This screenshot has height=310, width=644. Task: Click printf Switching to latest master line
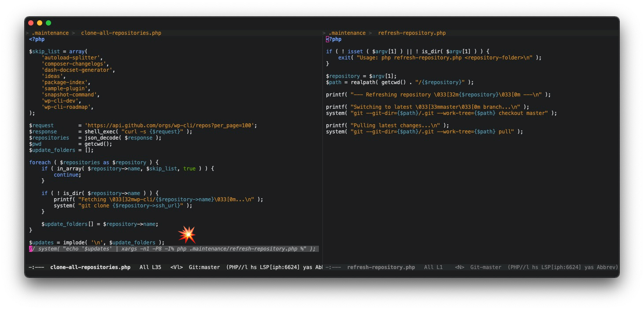(x=428, y=107)
